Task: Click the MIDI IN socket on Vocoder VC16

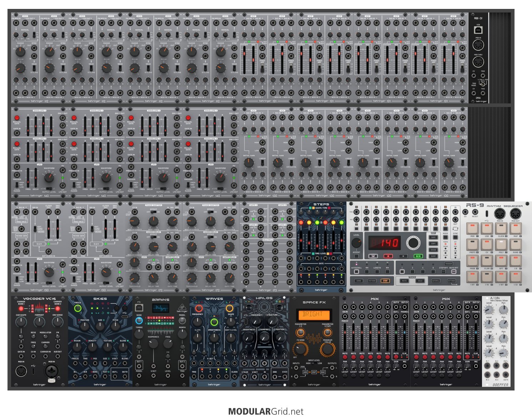Action: [21, 371]
